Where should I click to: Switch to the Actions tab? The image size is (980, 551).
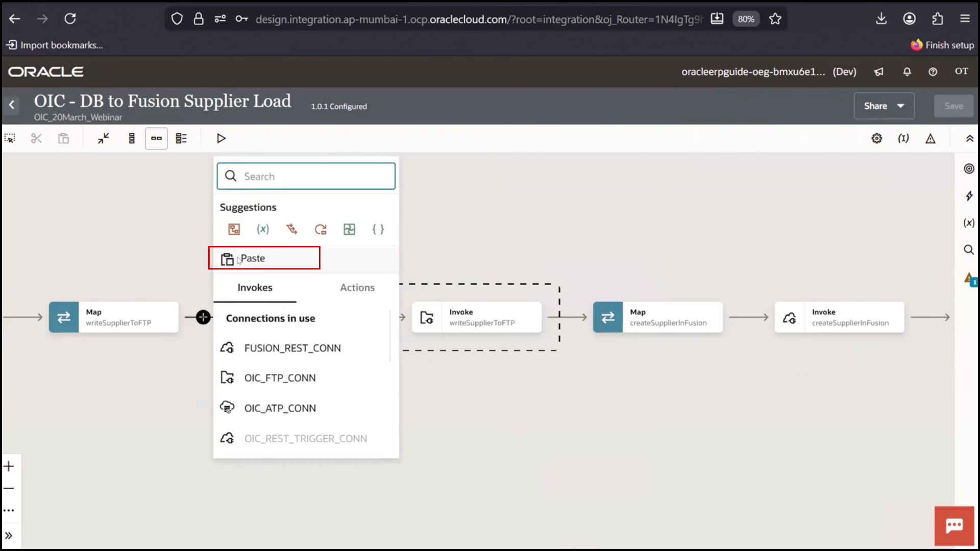[x=357, y=287]
